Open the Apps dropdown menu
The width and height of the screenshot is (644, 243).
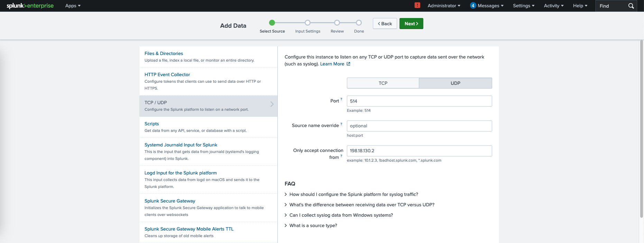pos(73,6)
